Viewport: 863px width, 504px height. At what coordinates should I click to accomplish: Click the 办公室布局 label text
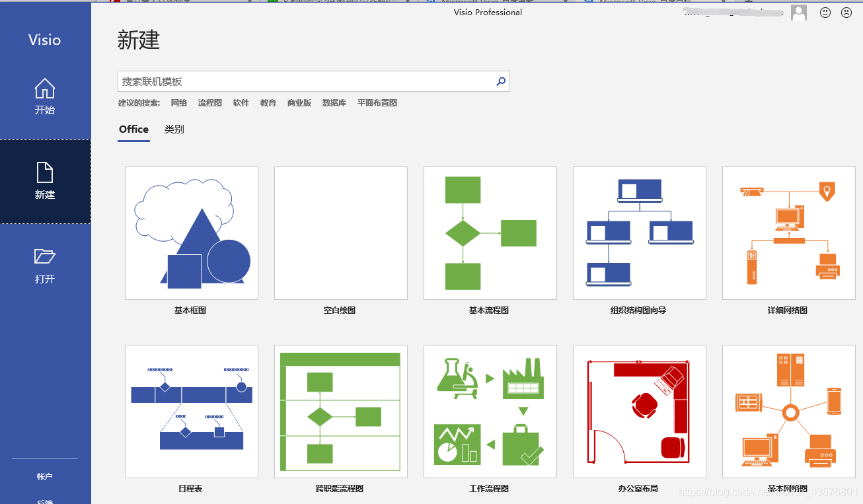638,489
